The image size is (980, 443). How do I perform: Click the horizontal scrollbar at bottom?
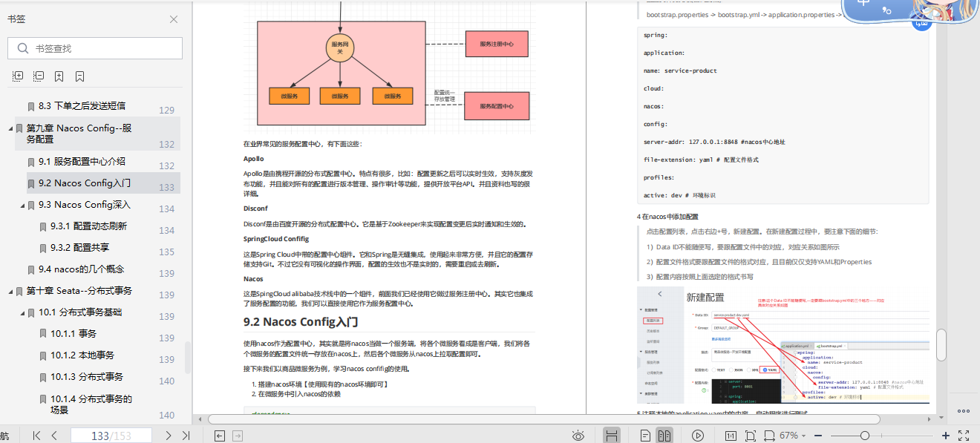[x=543, y=419]
